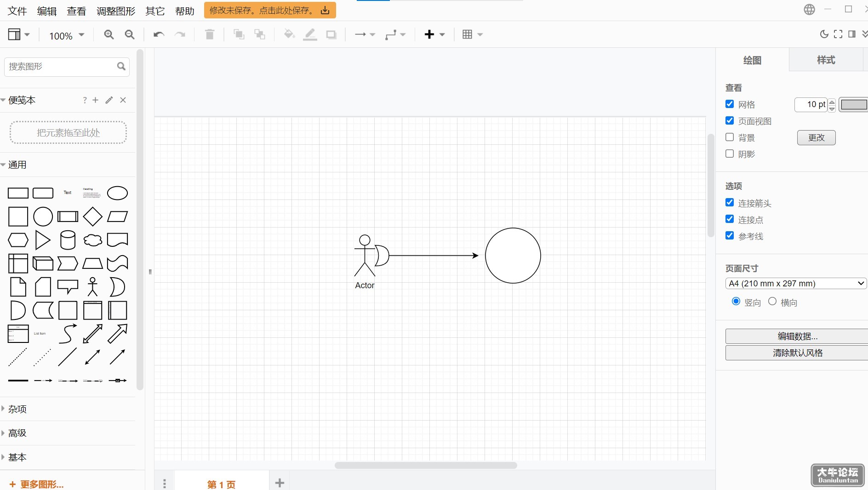Pick the diamond shape from palette
The image size is (868, 490).
(x=92, y=217)
